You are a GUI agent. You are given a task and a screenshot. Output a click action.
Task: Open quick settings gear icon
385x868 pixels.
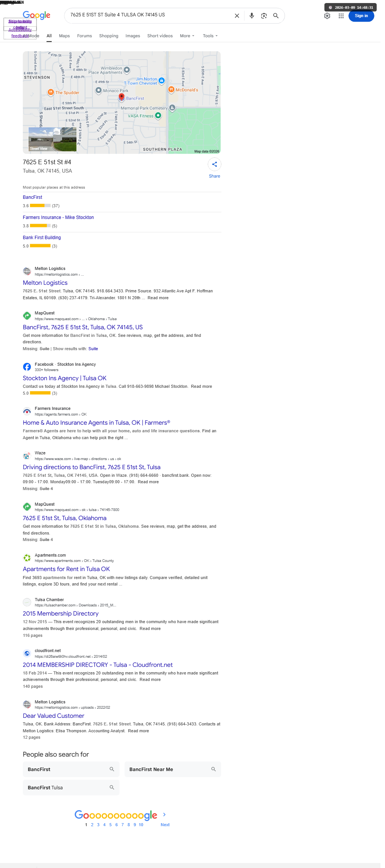point(327,16)
